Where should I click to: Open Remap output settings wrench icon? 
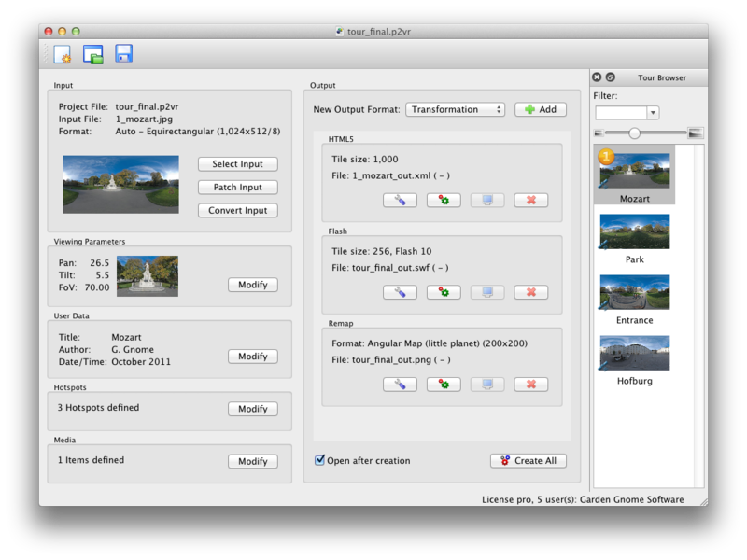click(400, 385)
